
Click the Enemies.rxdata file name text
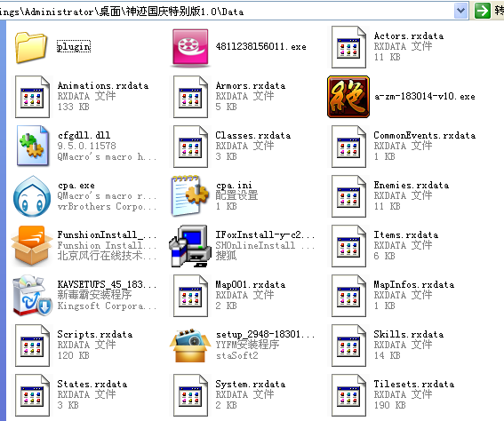click(412, 186)
